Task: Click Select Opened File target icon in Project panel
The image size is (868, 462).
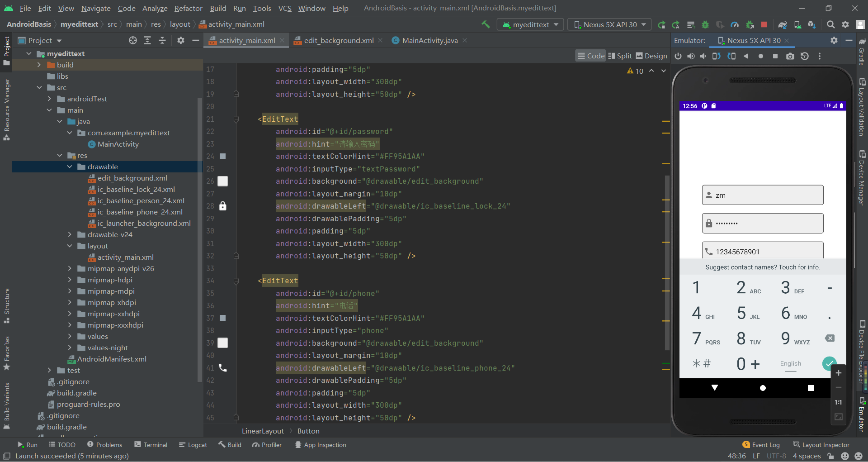Action: 132,41
